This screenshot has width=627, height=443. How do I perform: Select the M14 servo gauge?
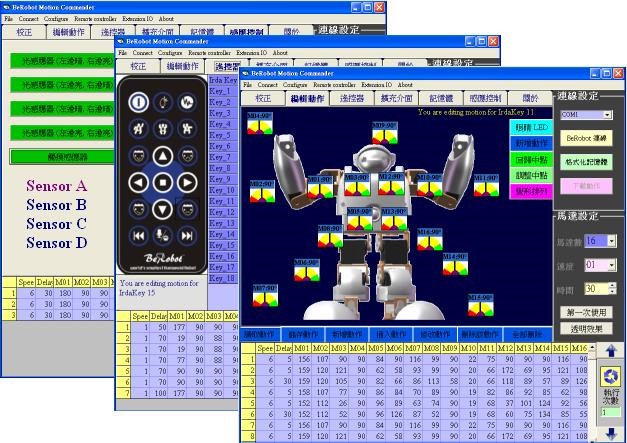pos(455,264)
